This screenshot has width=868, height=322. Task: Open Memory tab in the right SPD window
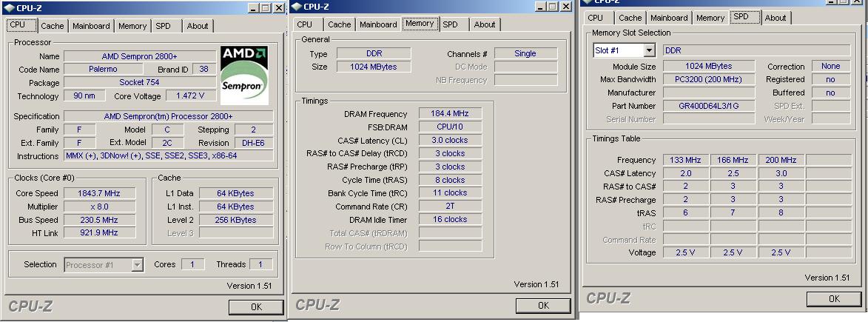pos(711,18)
